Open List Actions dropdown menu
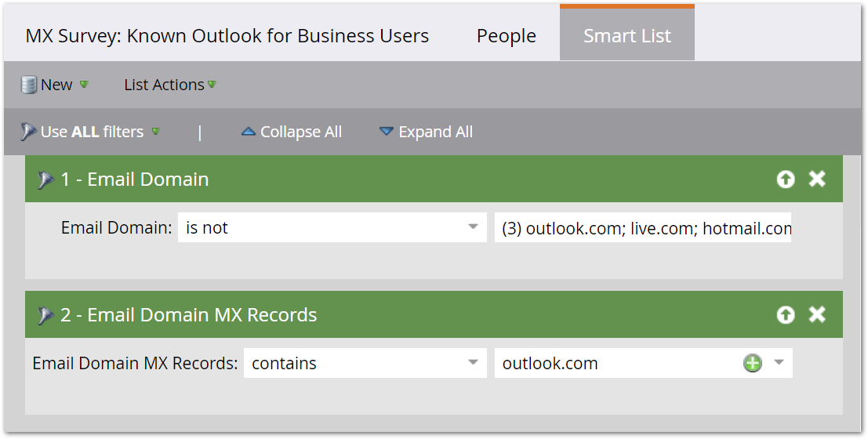The image size is (868, 439). coord(170,85)
